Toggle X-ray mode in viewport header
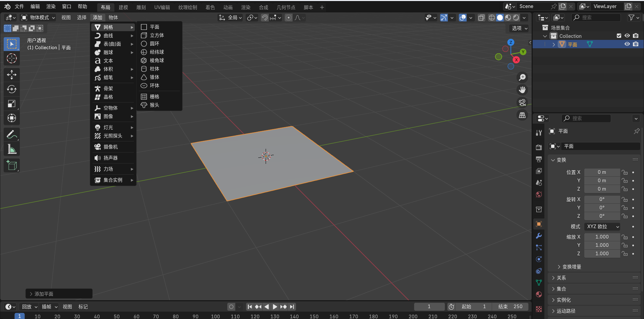Image resolution: width=644 pixels, height=319 pixels. pos(481,17)
